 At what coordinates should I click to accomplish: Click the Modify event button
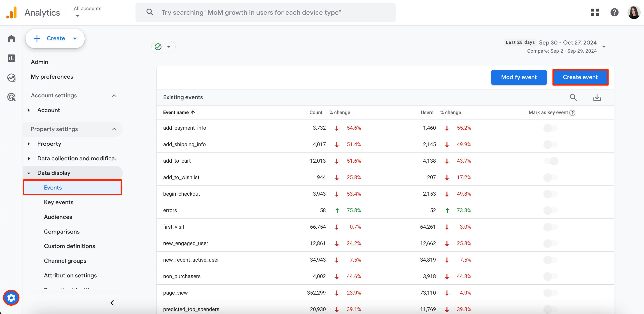pos(519,77)
